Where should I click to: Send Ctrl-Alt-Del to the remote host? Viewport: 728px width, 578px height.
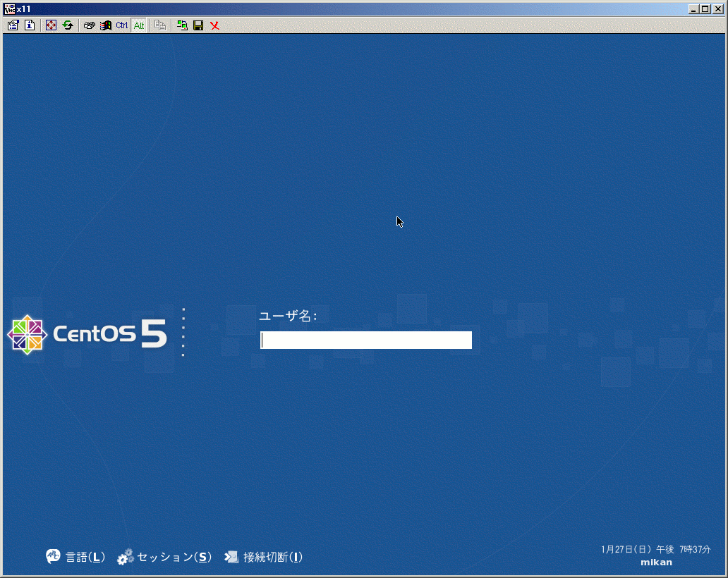click(89, 25)
